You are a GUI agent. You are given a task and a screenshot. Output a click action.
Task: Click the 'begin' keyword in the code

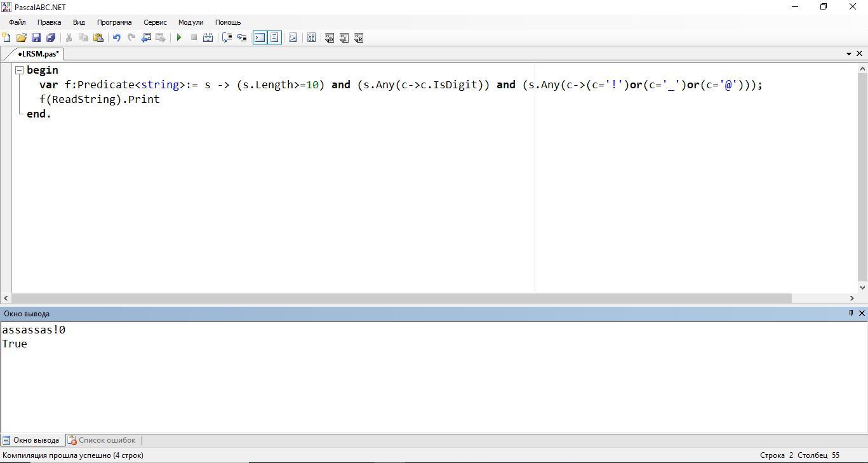[43, 70]
